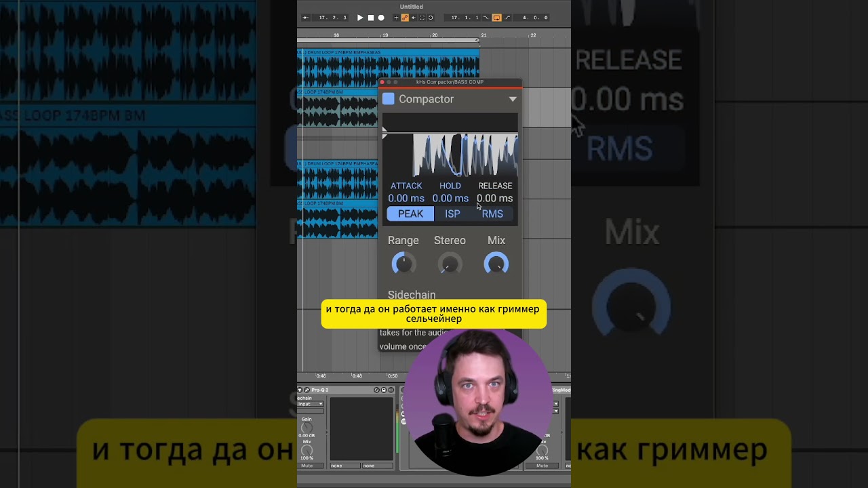Click the grey loop region bar
The width and height of the screenshot is (868, 488).
tap(388, 41)
